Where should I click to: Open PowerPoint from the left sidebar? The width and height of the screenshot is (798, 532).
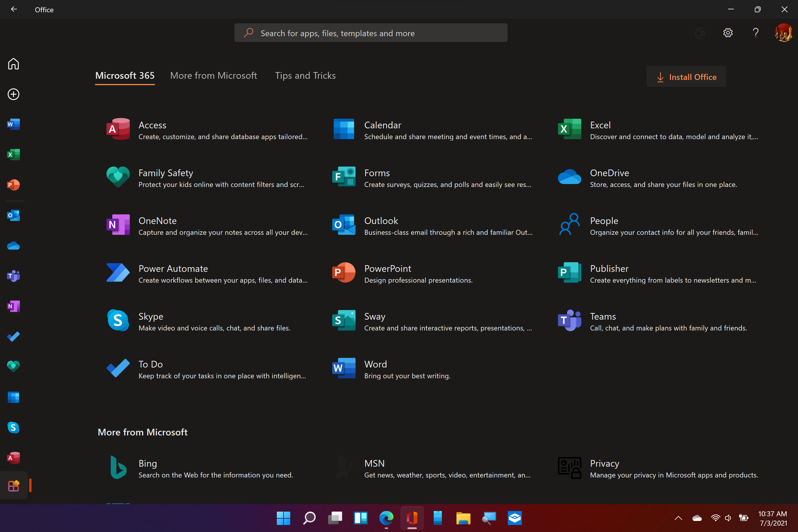click(13, 185)
